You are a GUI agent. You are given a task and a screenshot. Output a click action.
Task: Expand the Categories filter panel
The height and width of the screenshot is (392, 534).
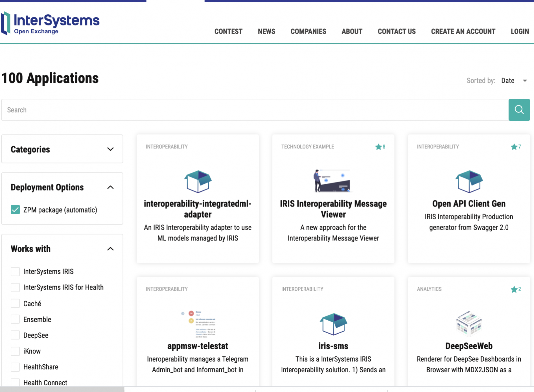click(x=110, y=149)
